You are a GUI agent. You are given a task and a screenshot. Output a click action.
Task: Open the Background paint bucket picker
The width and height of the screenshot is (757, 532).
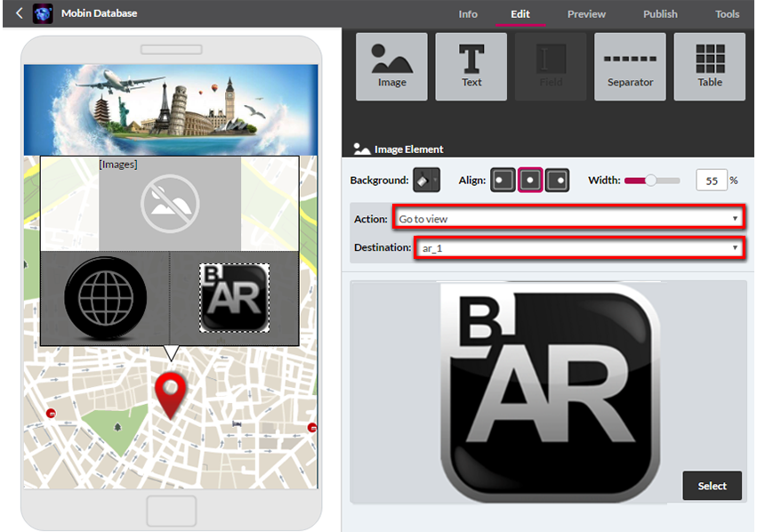pyautogui.click(x=426, y=180)
